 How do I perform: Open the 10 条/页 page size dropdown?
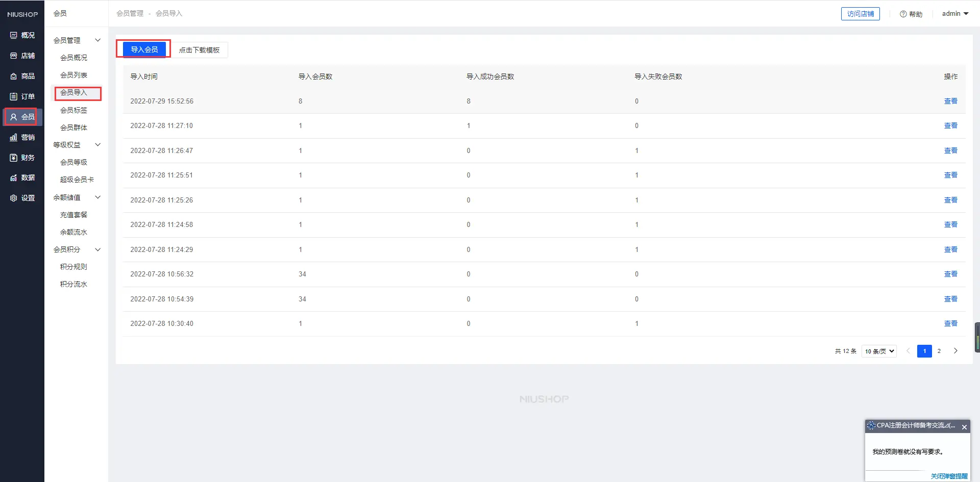click(x=879, y=351)
